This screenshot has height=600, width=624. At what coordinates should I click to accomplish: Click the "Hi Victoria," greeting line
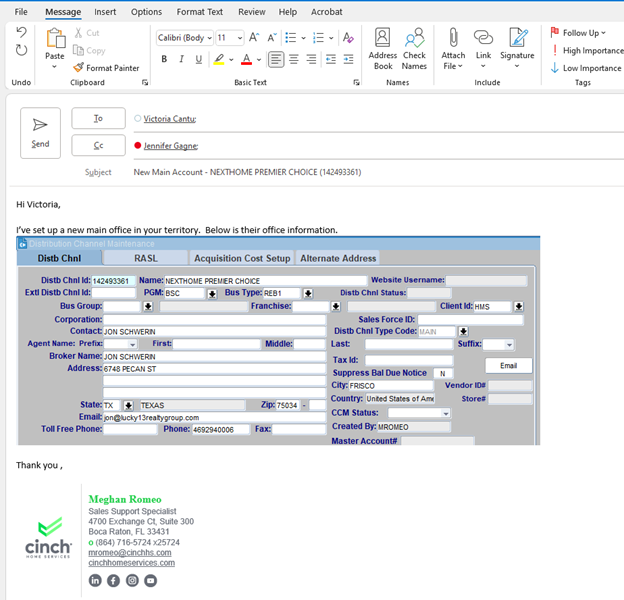pos(38,205)
